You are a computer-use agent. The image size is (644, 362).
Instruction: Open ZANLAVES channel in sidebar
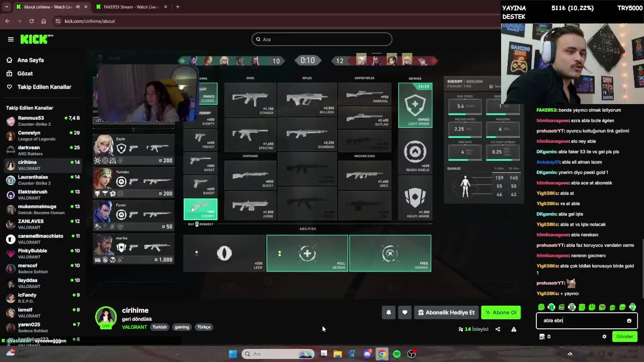[x=43, y=224]
